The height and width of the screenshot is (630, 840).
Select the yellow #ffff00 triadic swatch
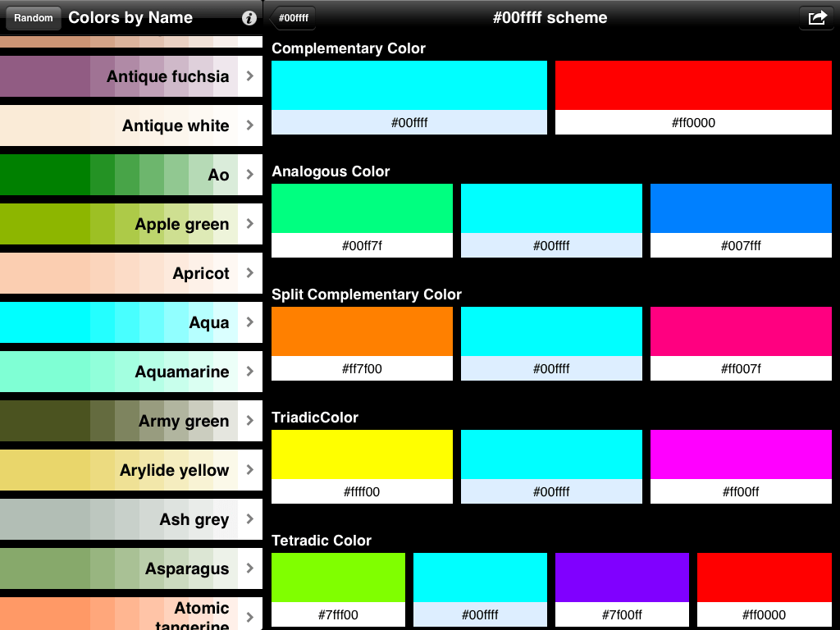coord(361,453)
